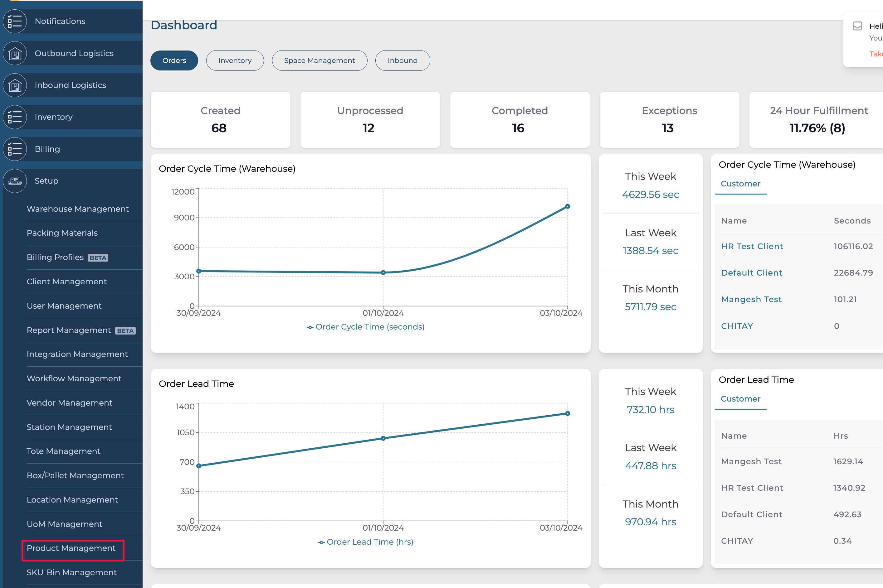Open Product Management from the sidebar
883x588 pixels.
point(71,548)
